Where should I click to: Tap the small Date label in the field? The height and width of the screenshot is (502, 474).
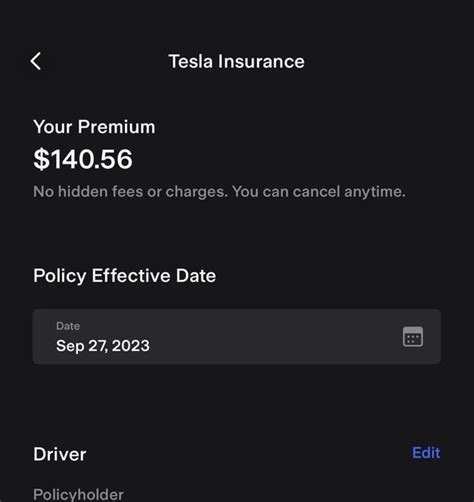(68, 326)
